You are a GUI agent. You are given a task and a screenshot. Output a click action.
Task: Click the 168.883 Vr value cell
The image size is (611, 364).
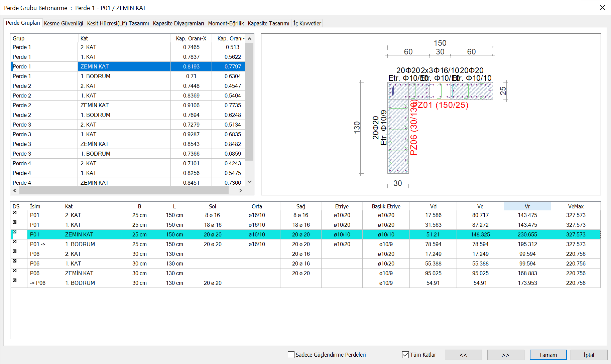coord(527,273)
